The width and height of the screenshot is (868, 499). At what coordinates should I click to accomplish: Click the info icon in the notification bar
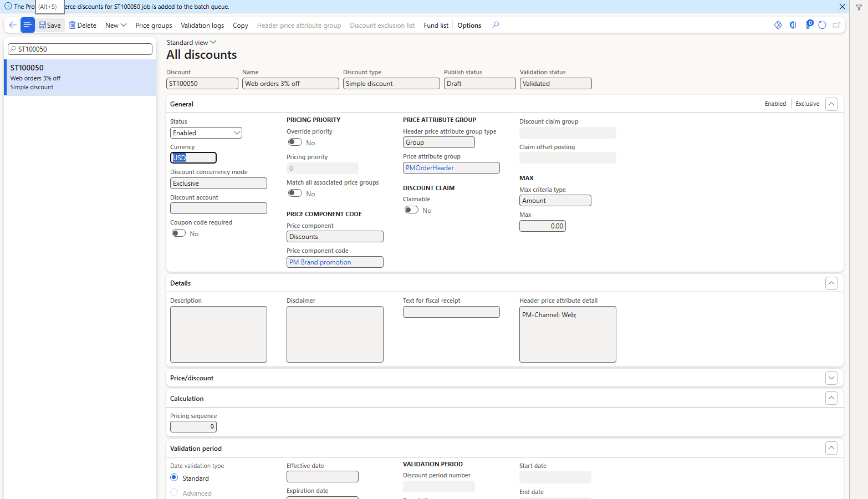click(x=8, y=6)
